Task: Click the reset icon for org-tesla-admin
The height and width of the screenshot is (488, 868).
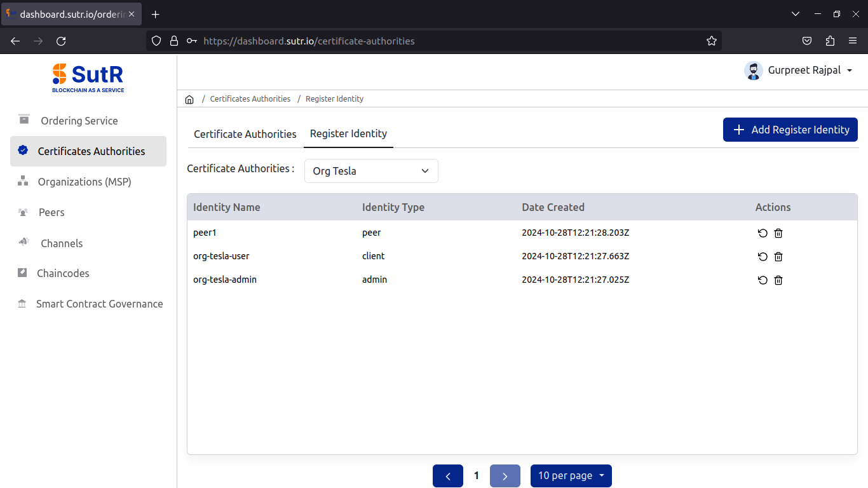Action: 763,280
